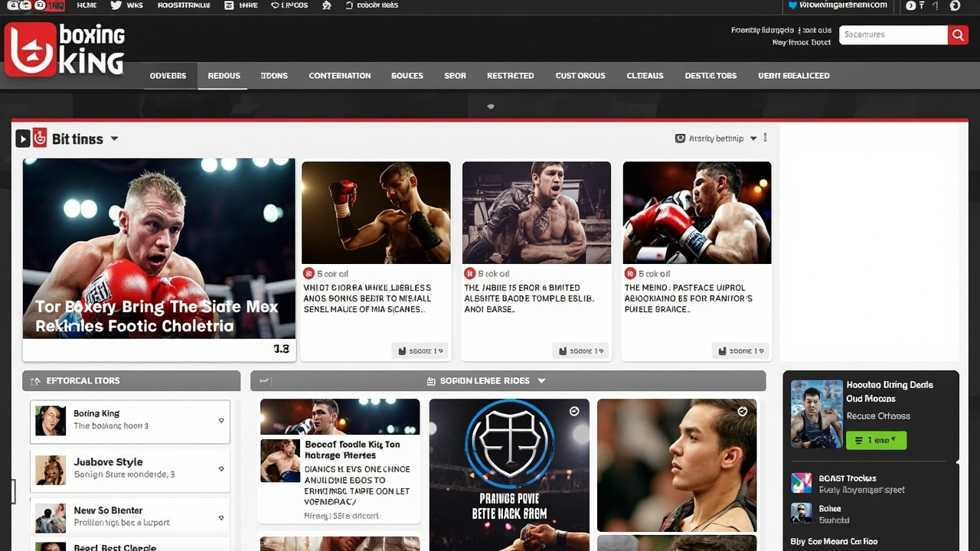Click the green button in sidebar
The height and width of the screenshot is (551, 980).
click(x=876, y=440)
